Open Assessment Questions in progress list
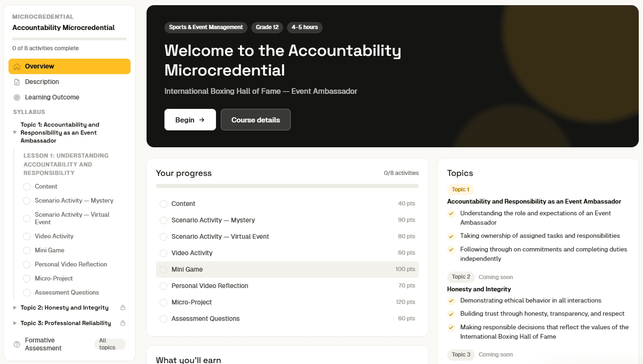This screenshot has height=364, width=643. coord(287,318)
